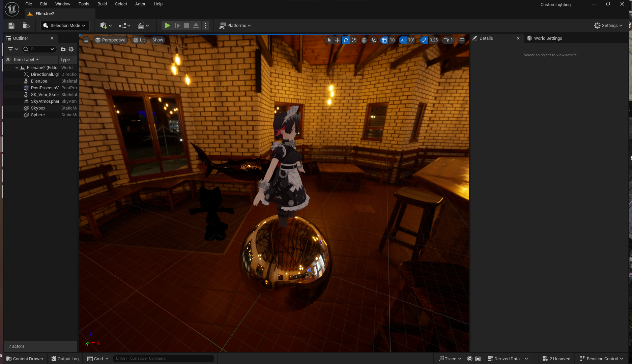Maximize or restore viewport layout icon

click(x=462, y=40)
